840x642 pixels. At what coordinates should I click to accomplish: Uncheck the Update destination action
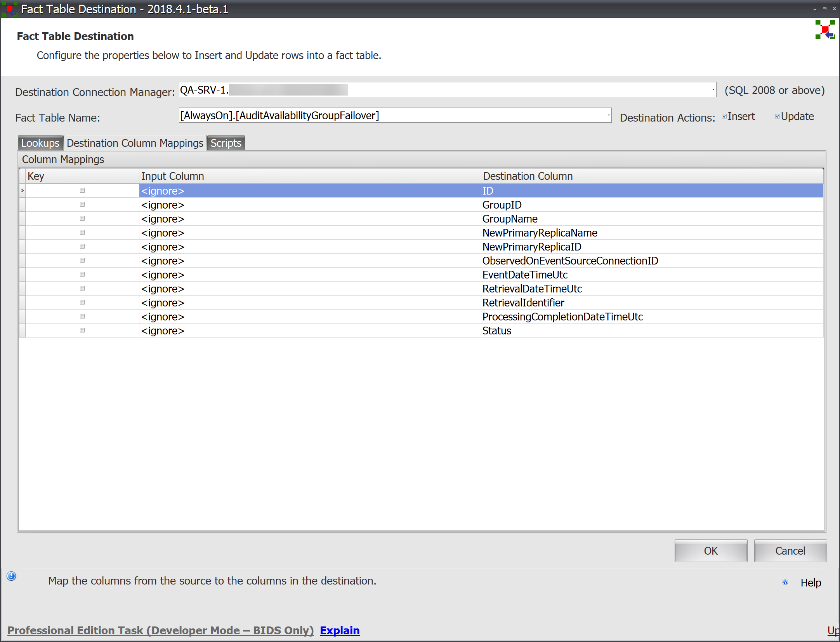777,116
